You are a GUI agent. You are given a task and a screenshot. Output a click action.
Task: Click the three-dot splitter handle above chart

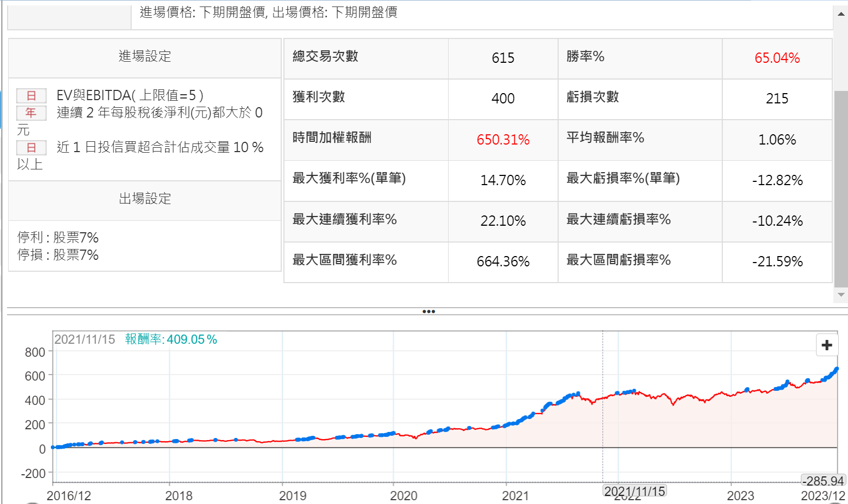click(x=428, y=311)
